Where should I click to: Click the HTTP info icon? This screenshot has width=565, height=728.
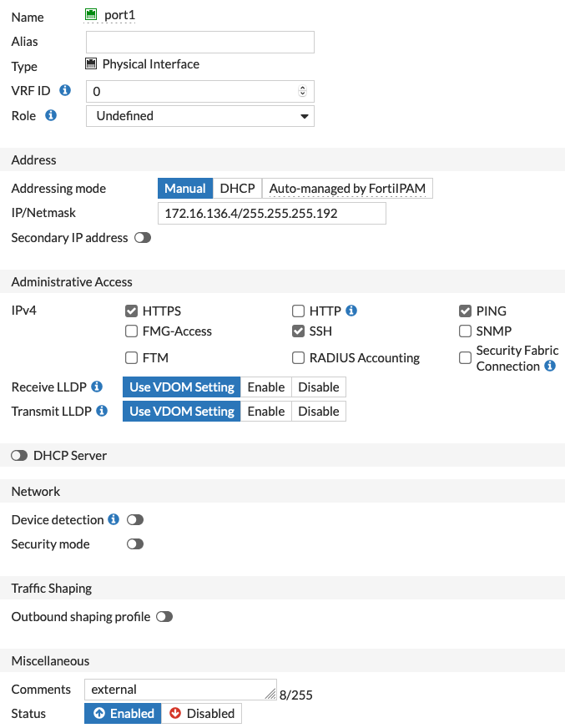[x=351, y=311]
